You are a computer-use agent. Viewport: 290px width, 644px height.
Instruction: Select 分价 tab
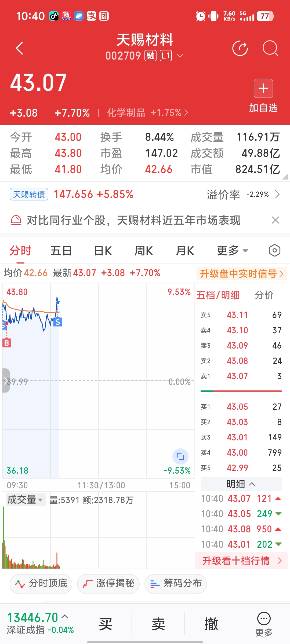pyautogui.click(x=264, y=295)
